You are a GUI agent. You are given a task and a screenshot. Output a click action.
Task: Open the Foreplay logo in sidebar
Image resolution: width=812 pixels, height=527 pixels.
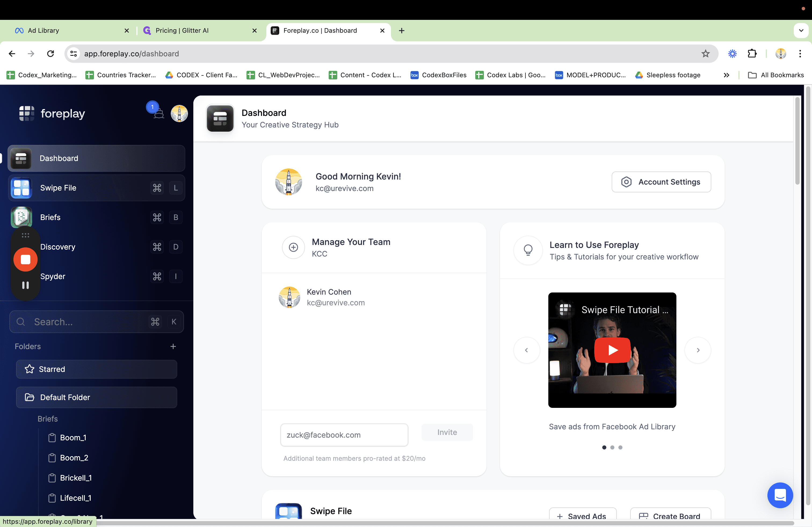(x=52, y=114)
